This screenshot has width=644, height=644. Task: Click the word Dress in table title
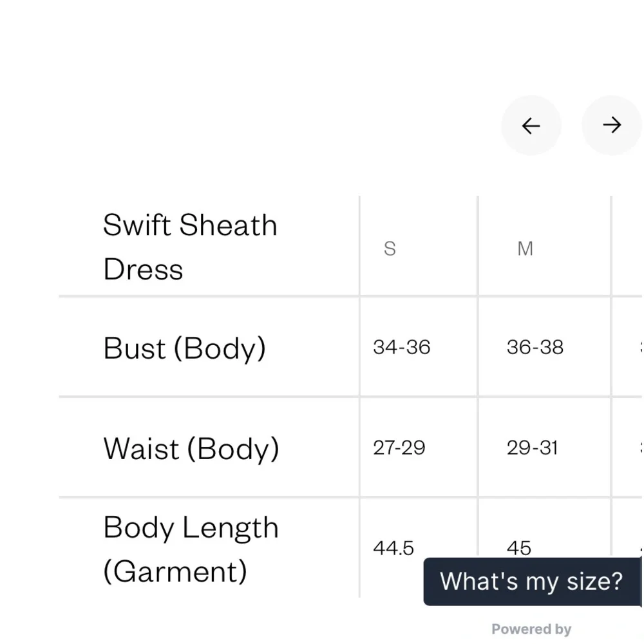pos(143,269)
